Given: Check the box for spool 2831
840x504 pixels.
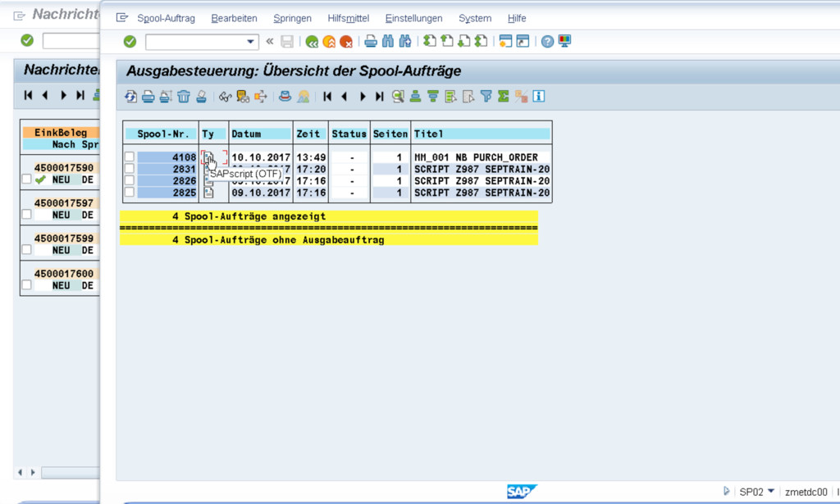Looking at the screenshot, I should click(129, 169).
